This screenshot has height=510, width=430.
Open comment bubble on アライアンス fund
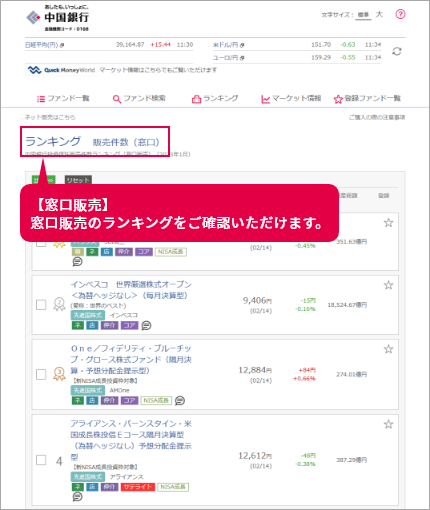tap(77, 497)
